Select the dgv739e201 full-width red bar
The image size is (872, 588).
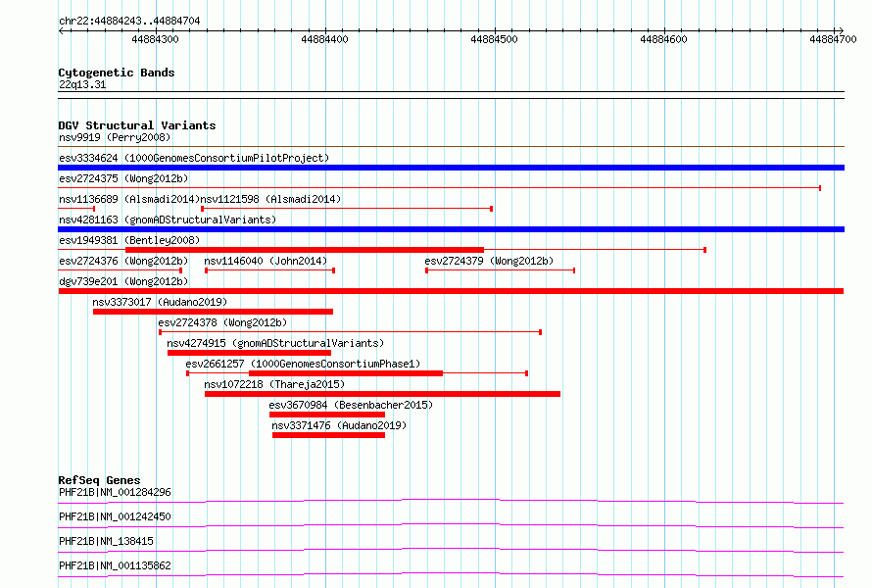pyautogui.click(x=451, y=291)
